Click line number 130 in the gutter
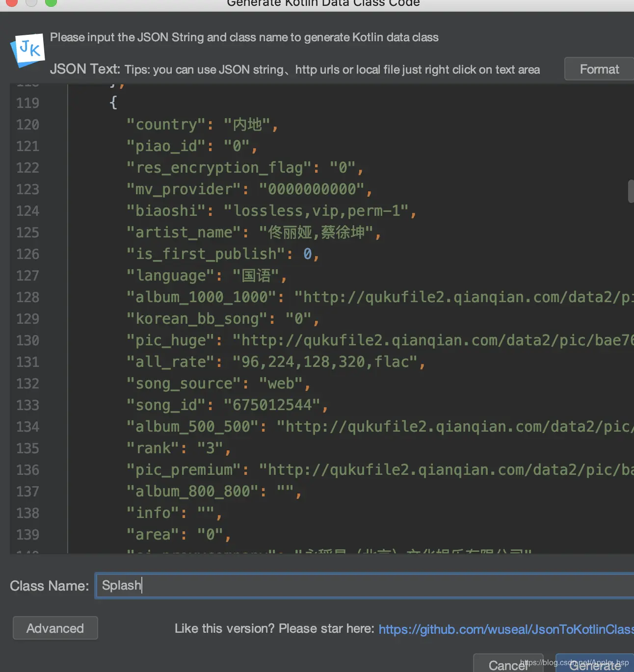The image size is (634, 672). tap(27, 340)
